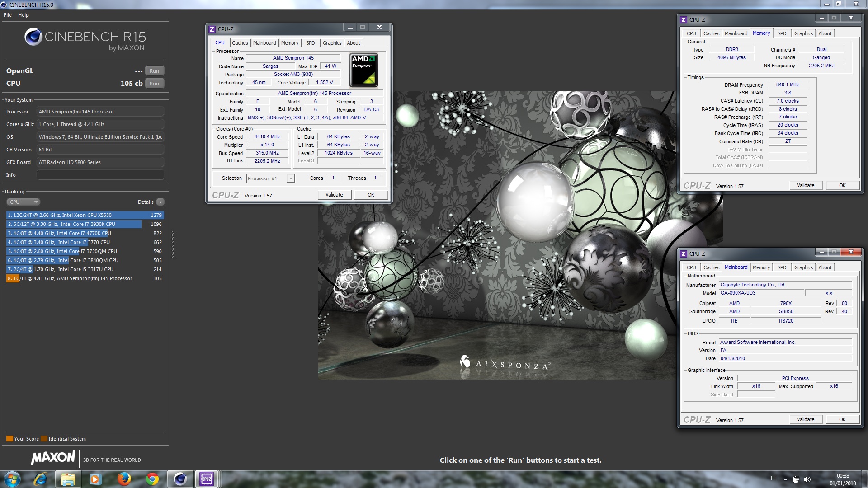Switch to Mainboard tab in center CPU-Z

click(264, 43)
